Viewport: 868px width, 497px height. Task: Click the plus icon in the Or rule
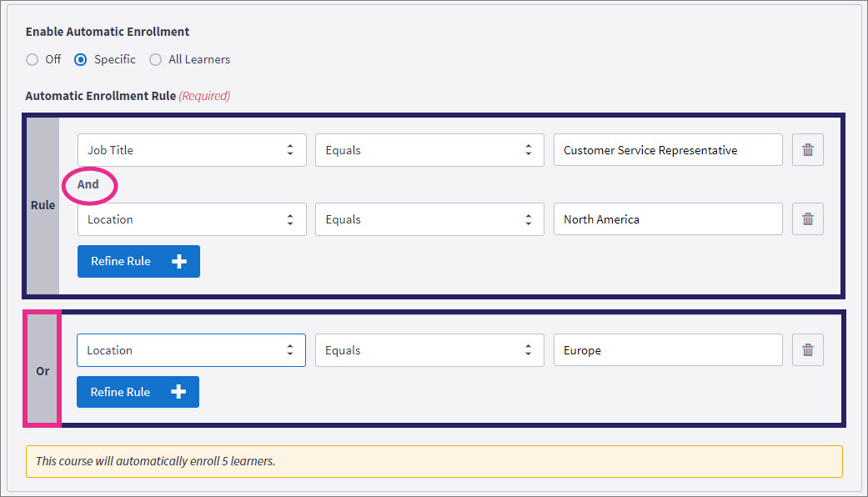(x=178, y=392)
